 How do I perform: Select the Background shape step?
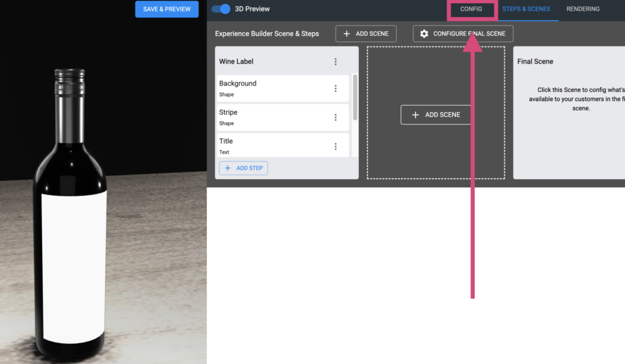pyautogui.click(x=283, y=88)
